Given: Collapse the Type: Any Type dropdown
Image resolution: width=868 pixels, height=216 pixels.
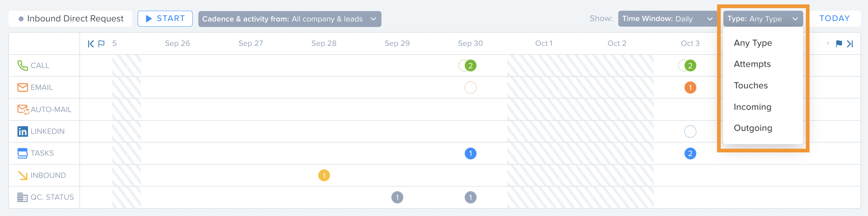Looking at the screenshot, I should [x=763, y=19].
